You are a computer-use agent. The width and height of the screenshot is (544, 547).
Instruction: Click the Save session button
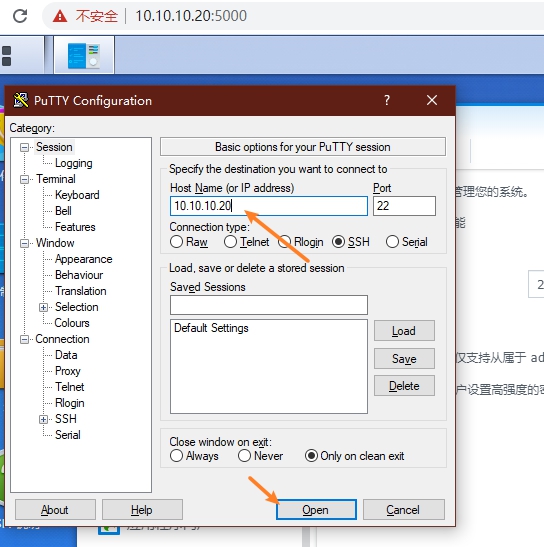(404, 359)
